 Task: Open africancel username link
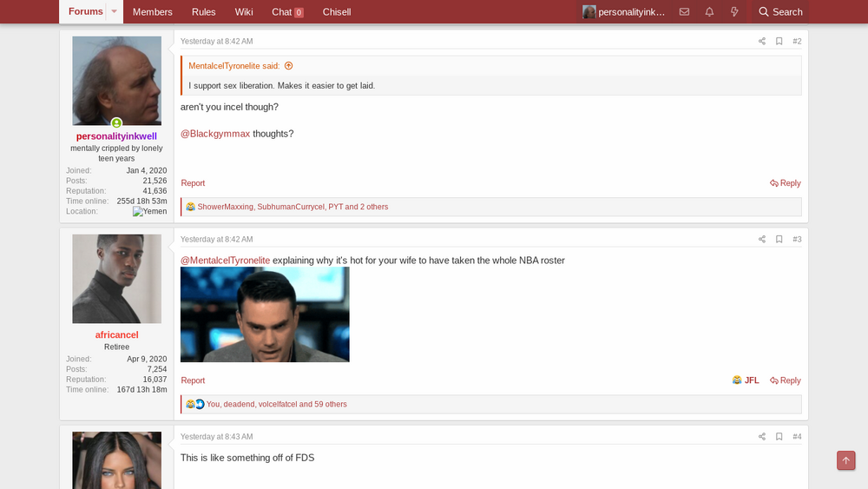[x=116, y=334]
